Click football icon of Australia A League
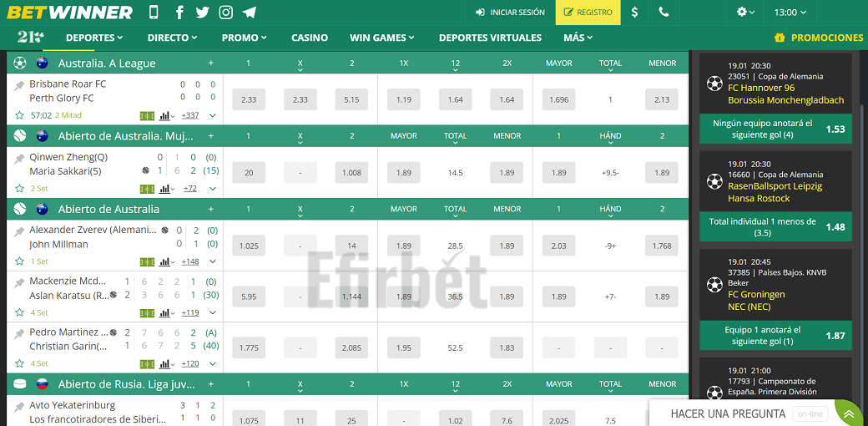The image size is (868, 426). click(x=20, y=63)
